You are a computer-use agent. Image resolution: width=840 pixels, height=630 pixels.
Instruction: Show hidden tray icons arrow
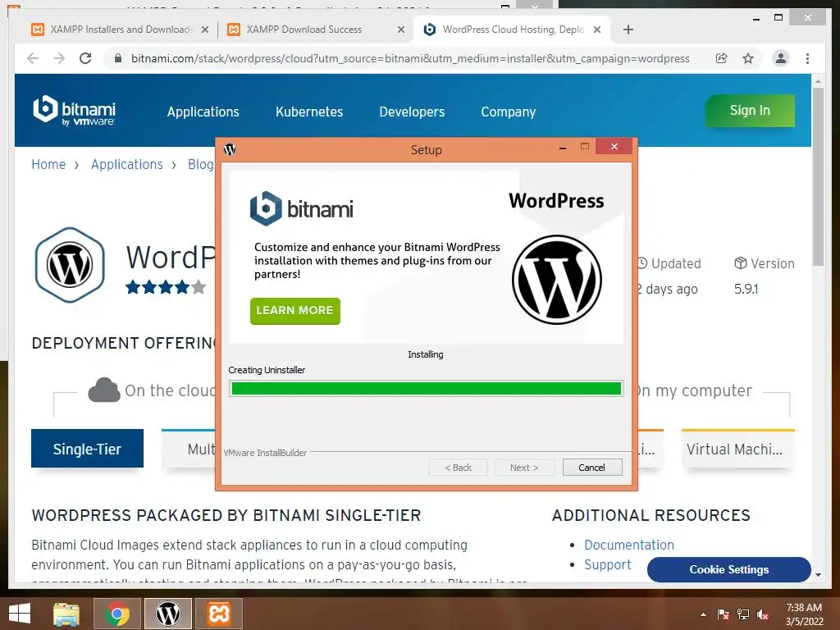click(x=703, y=614)
